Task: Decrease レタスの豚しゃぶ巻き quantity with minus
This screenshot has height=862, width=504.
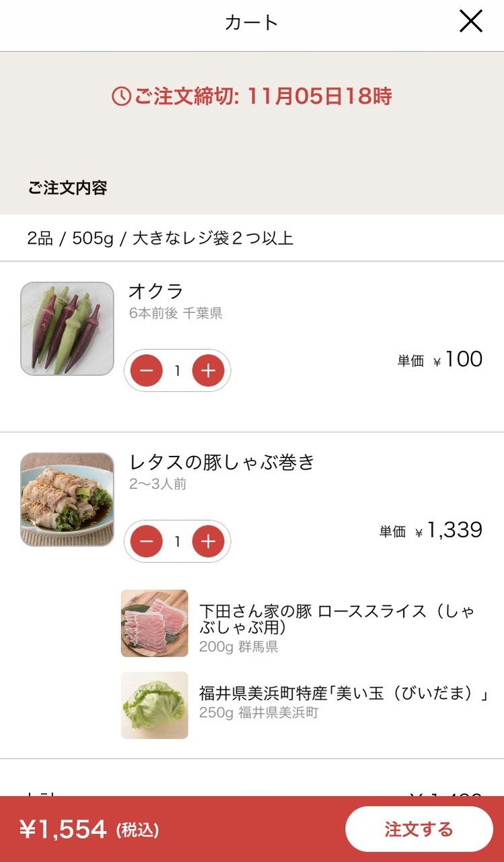Action: click(x=147, y=541)
